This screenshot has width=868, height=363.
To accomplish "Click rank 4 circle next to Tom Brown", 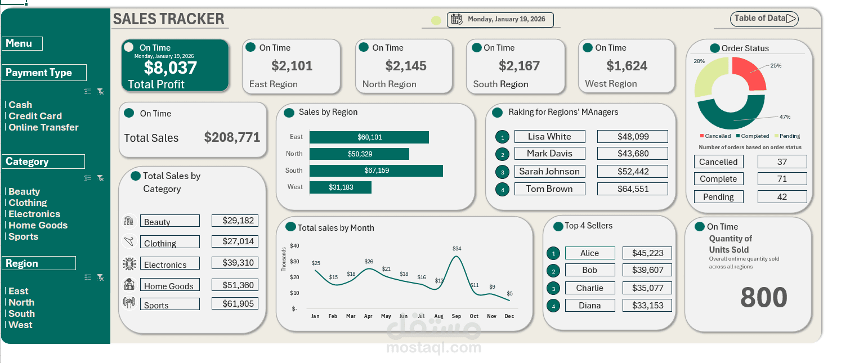I will (503, 190).
